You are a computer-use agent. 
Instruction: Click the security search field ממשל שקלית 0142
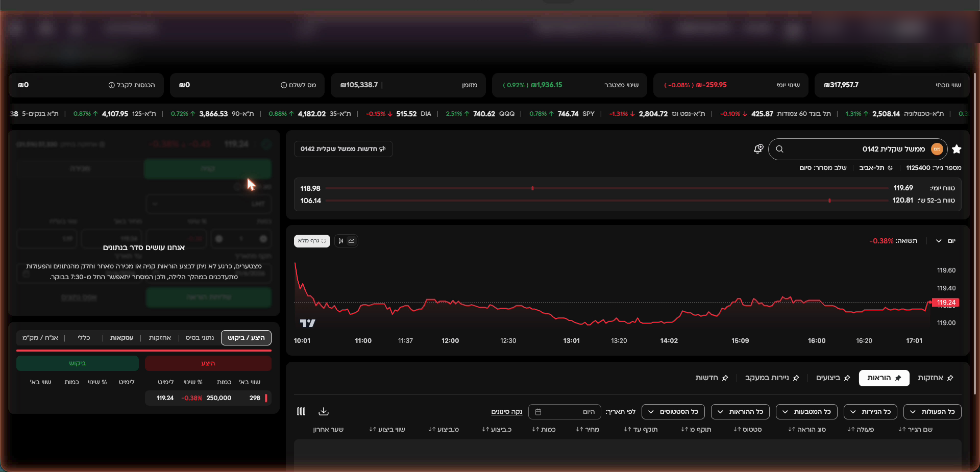coord(857,149)
